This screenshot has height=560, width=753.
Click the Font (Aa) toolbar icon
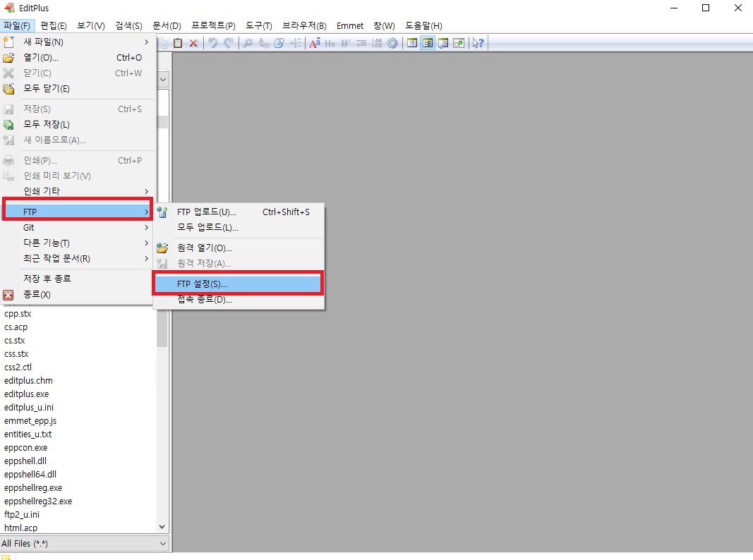click(x=315, y=43)
